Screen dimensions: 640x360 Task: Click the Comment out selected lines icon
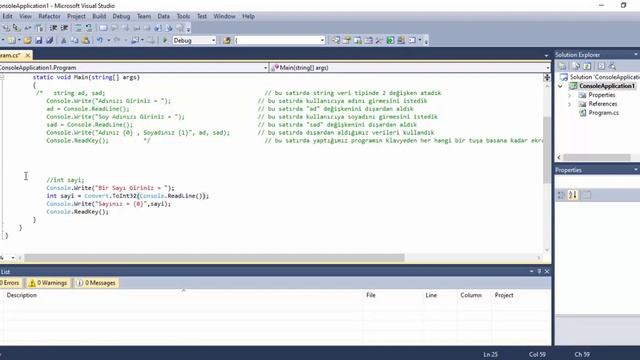[78, 28]
